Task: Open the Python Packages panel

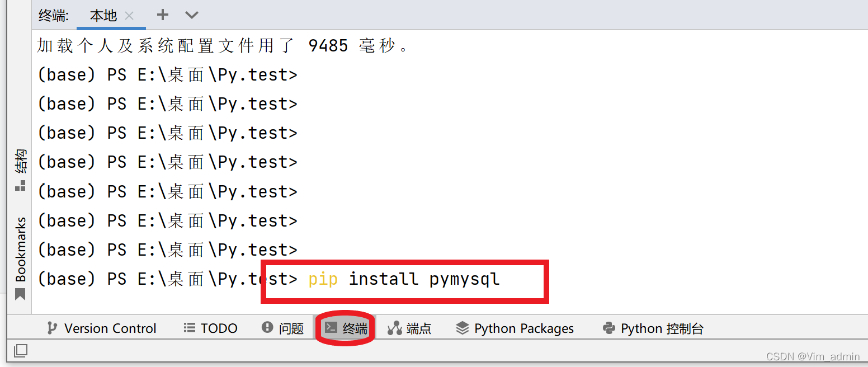Action: tap(515, 328)
